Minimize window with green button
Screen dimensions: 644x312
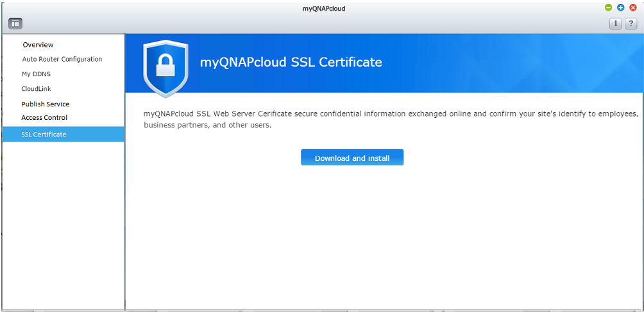(608, 8)
